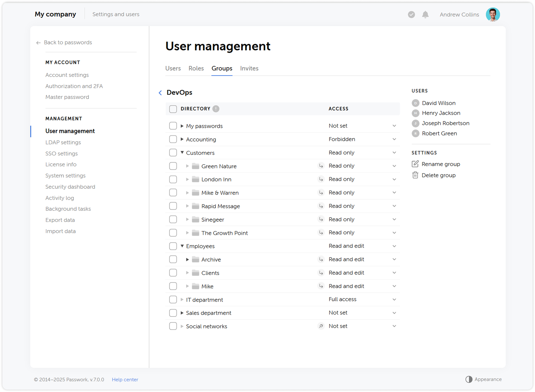The image size is (535, 392).
Task: Tick the checkbox for IT department
Action: point(173,299)
